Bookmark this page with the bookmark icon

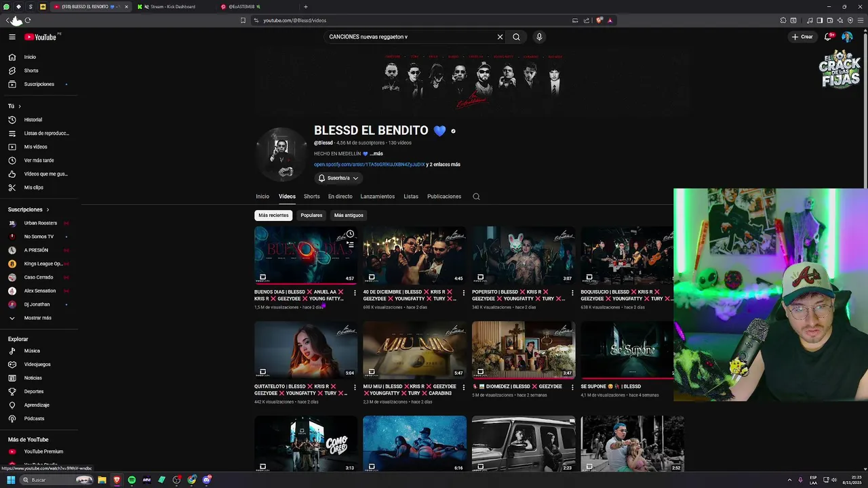click(243, 20)
